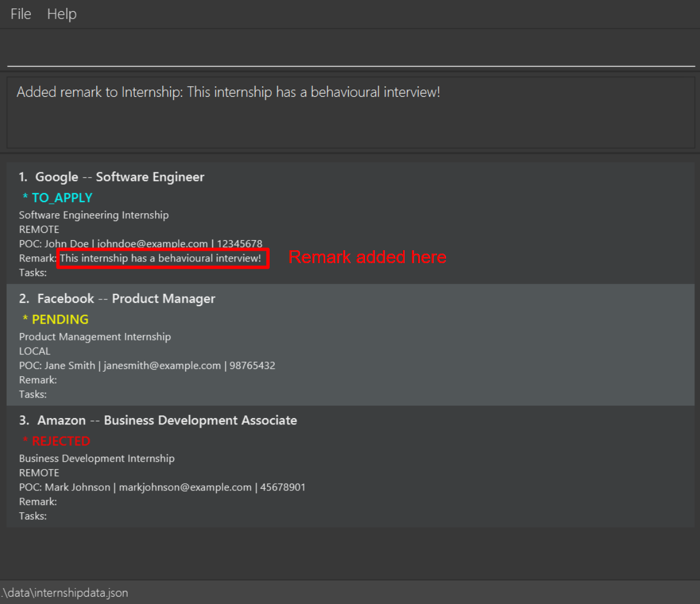Open the Help menu

pyautogui.click(x=62, y=14)
